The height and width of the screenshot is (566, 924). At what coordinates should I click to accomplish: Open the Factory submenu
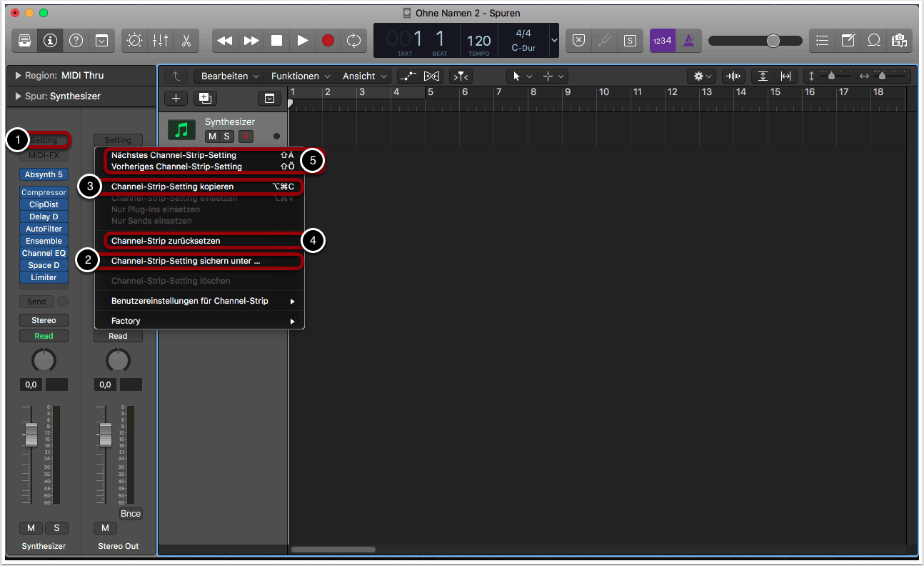(200, 321)
